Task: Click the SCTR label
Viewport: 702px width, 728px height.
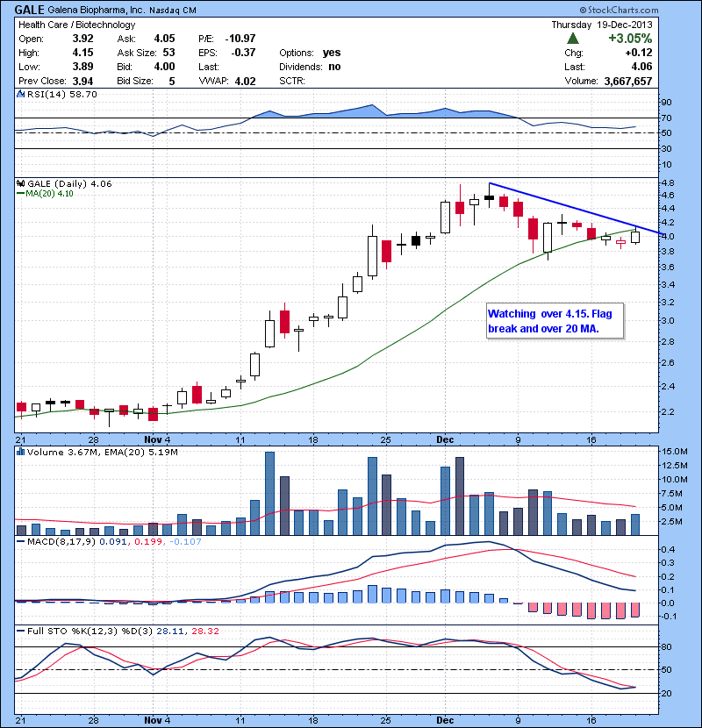Action: pyautogui.click(x=292, y=81)
